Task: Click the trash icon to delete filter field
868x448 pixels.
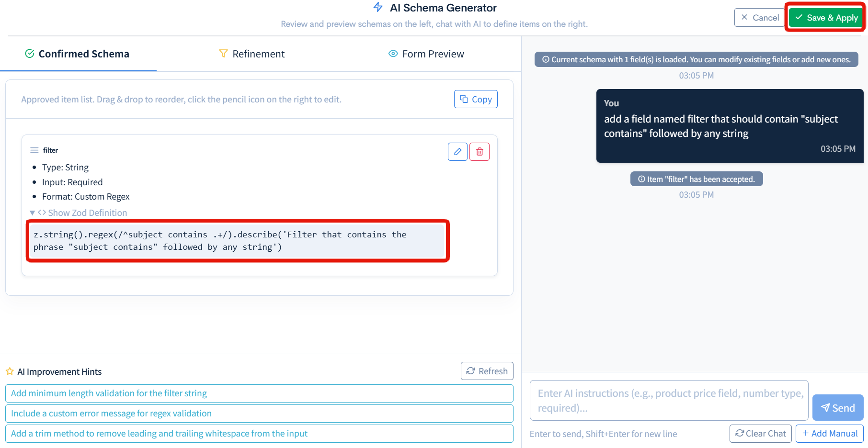Action: click(x=480, y=151)
